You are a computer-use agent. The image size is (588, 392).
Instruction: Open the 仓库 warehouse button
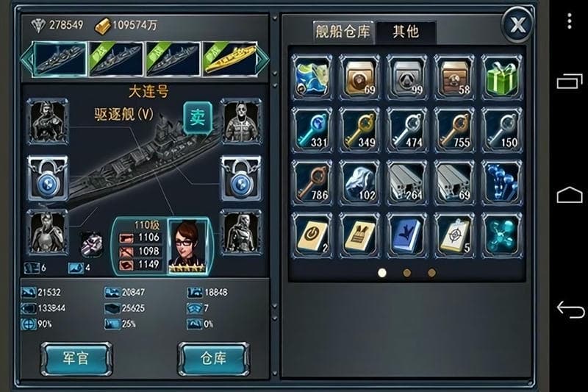213,359
